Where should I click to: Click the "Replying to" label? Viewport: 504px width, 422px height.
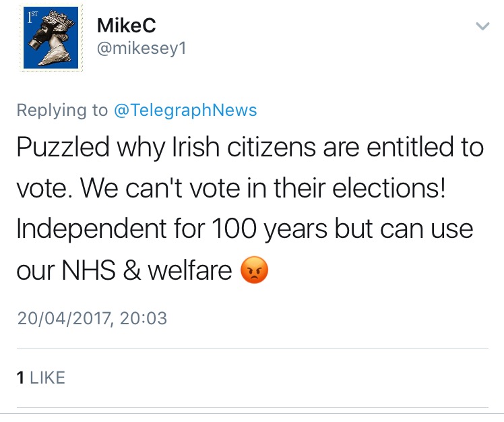point(62,111)
